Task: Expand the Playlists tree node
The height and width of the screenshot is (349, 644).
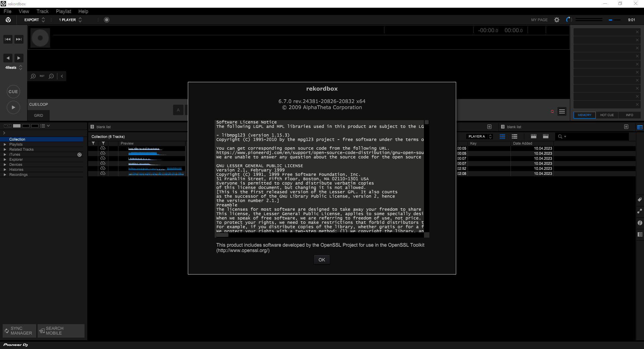Action: click(x=5, y=144)
